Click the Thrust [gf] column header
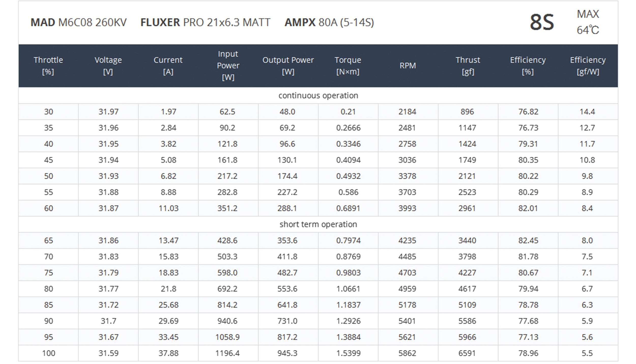The width and height of the screenshot is (636, 364). (468, 66)
